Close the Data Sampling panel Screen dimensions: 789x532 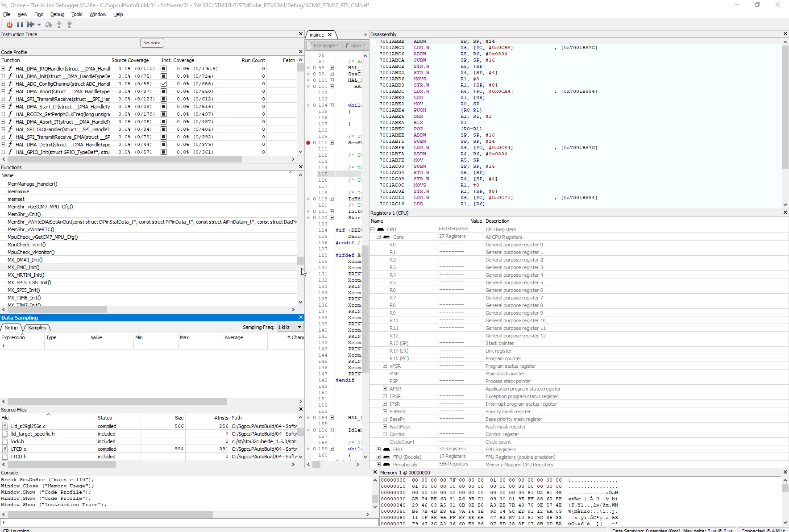point(300,317)
